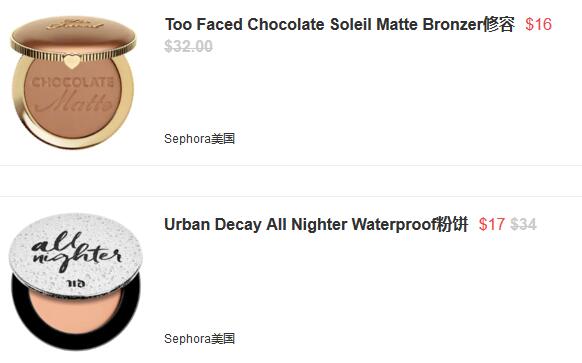Screen dimensions: 582x363
Task: Select the crossed-out $32.00 original price
Action: 189,46
